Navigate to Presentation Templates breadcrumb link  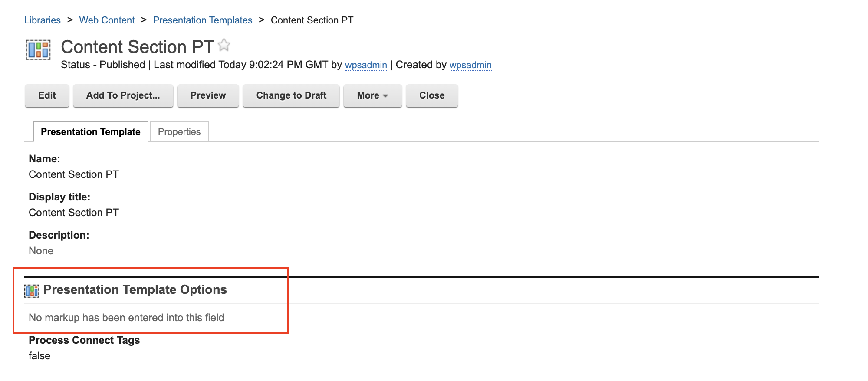pos(202,20)
